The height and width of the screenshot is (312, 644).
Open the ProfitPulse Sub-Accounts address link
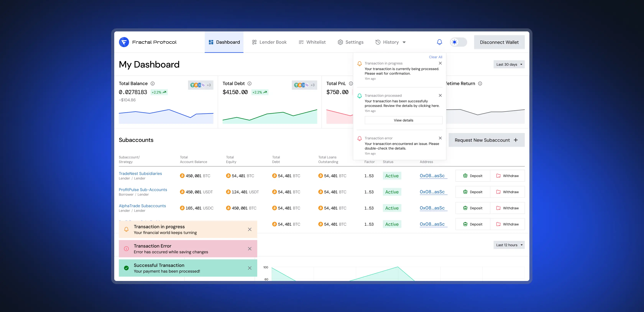pos(432,192)
